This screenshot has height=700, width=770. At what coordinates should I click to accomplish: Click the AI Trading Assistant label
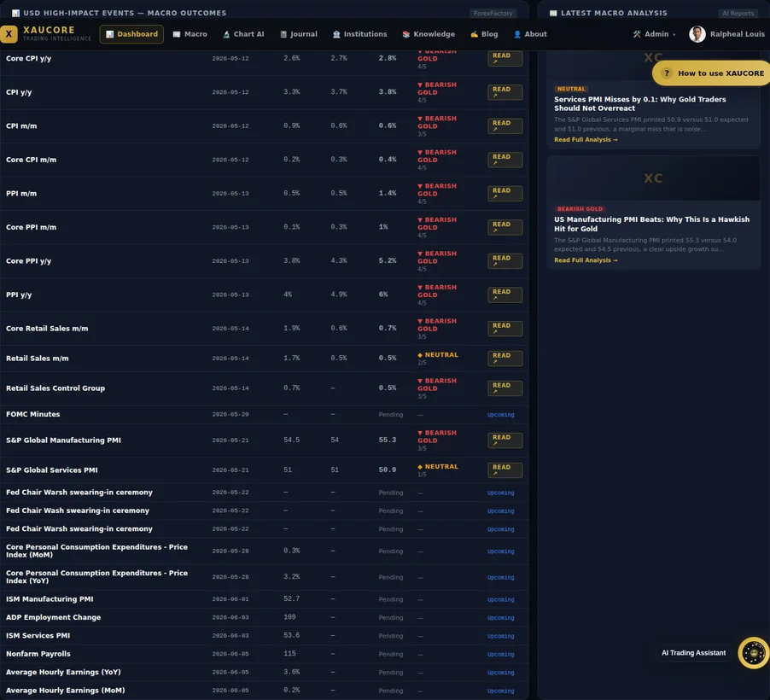693,653
